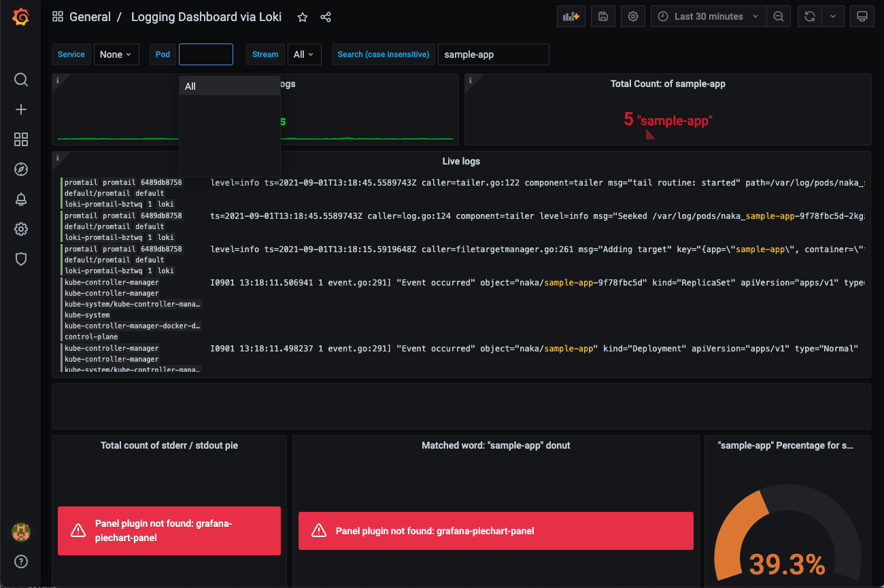The image size is (884, 588).
Task: Open the Grafana home logo
Action: [21, 17]
